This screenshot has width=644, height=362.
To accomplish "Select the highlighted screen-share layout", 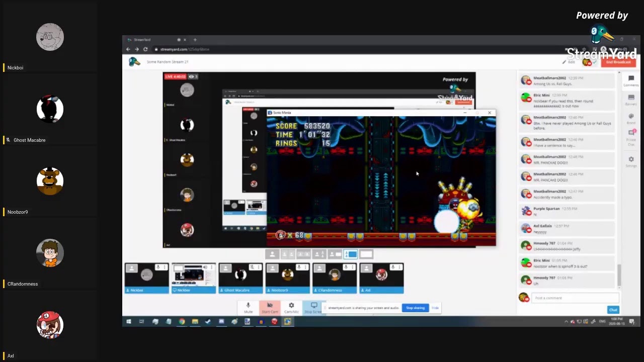I will [x=351, y=254].
